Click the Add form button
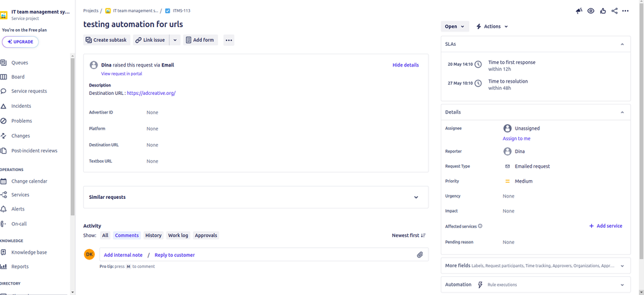The image size is (644, 295). (x=201, y=40)
